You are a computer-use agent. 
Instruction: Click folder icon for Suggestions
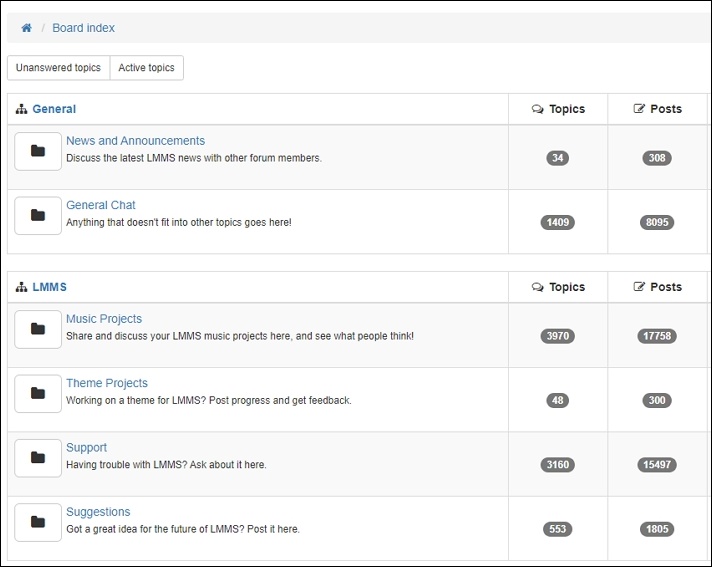pos(38,523)
